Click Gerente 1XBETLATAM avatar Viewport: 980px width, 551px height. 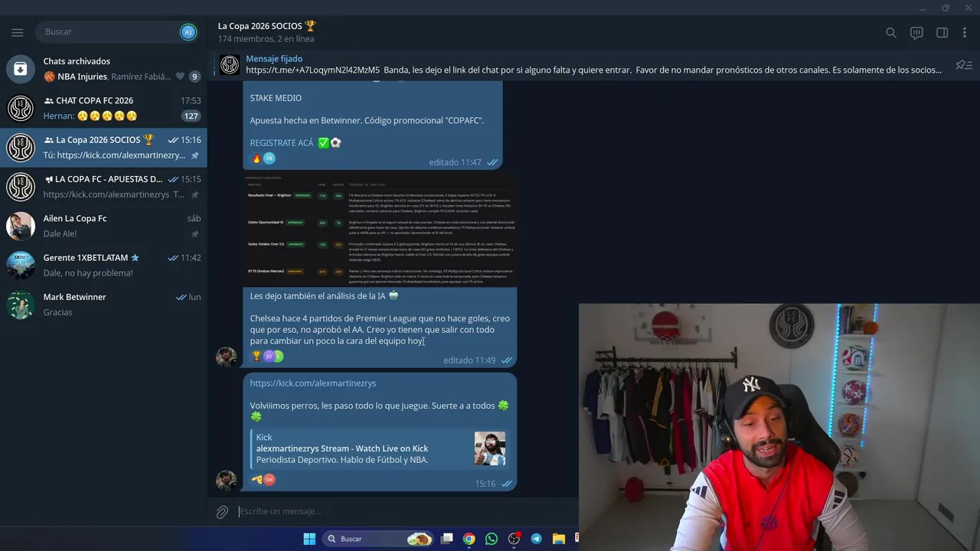(21, 266)
